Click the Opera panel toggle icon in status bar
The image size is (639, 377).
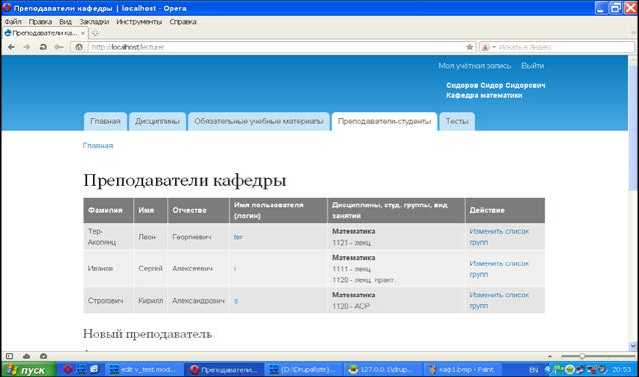pyautogui.click(x=9, y=356)
